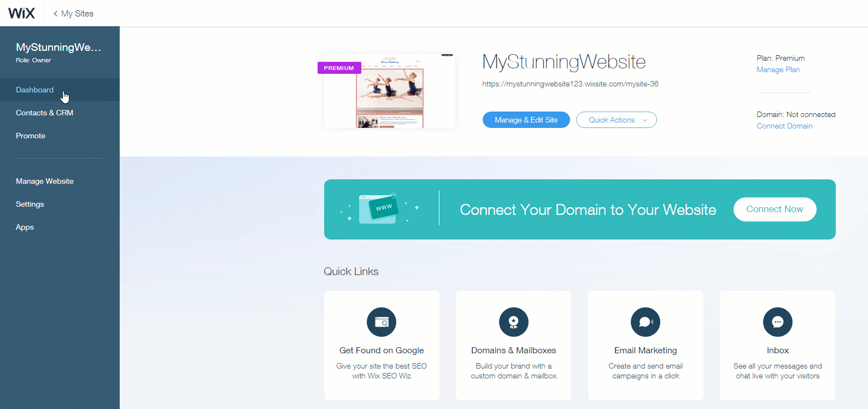Open the Email Marketing card title
Viewport: 868px width, 409px height.
click(646, 350)
